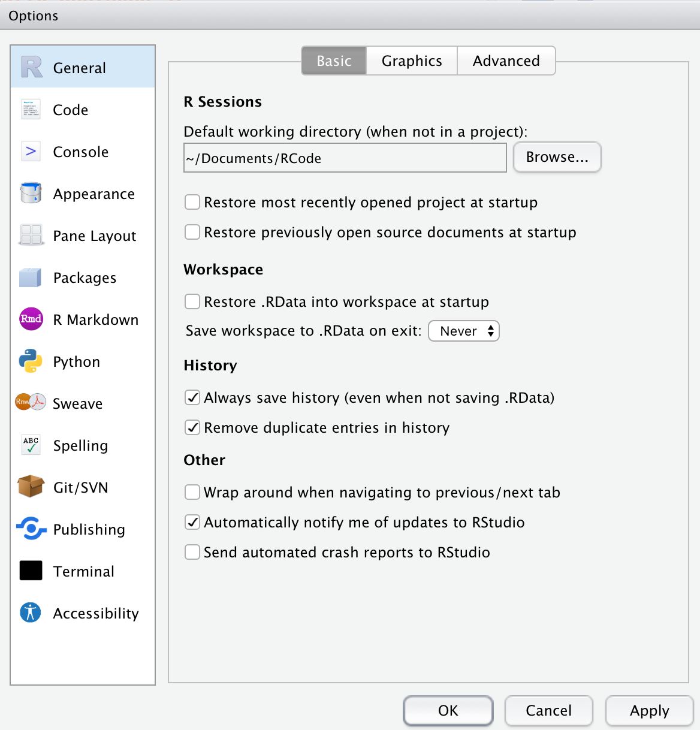Toggle Wrap around when navigating tabs
Screen dimensions: 700x730
[x=192, y=492]
